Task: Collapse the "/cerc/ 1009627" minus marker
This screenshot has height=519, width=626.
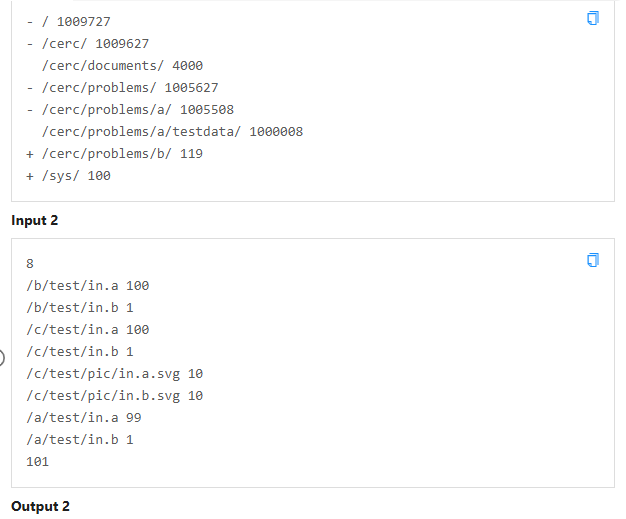Action: [x=30, y=44]
